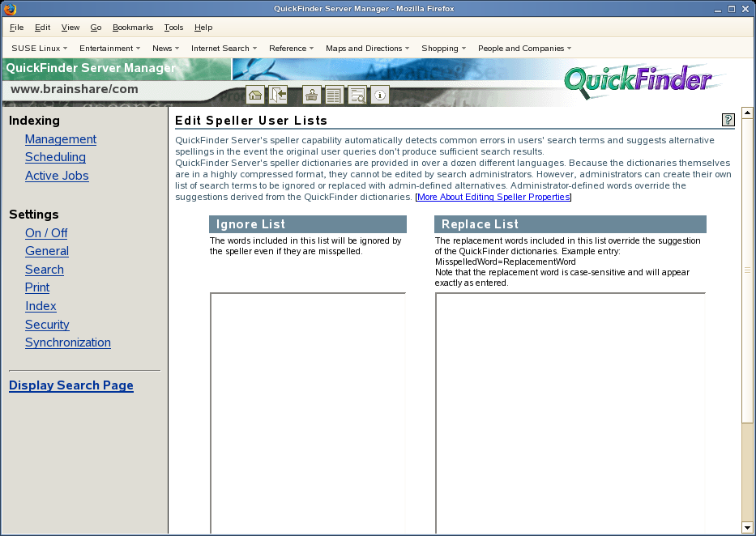Click the search form magnifier icon

coord(357,95)
